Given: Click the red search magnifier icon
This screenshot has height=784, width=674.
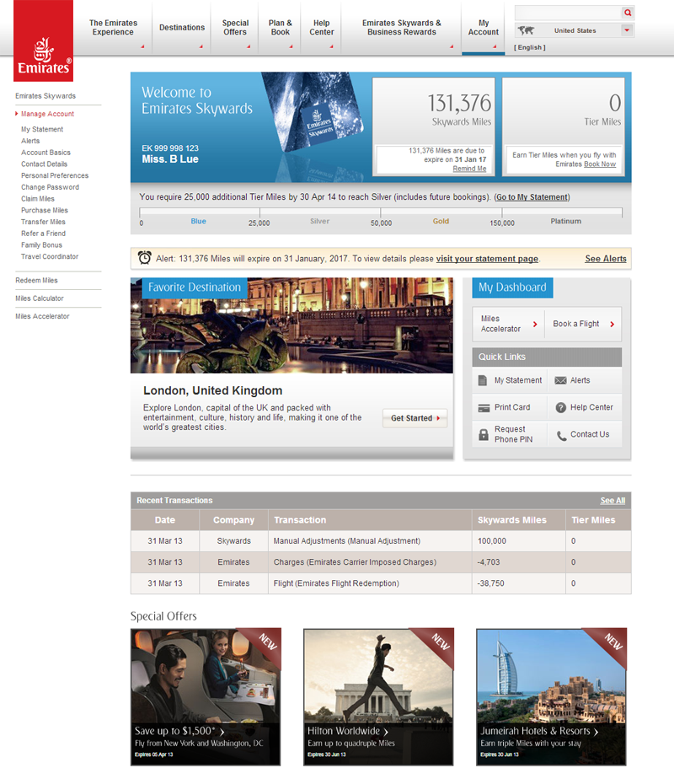Looking at the screenshot, I should [628, 13].
